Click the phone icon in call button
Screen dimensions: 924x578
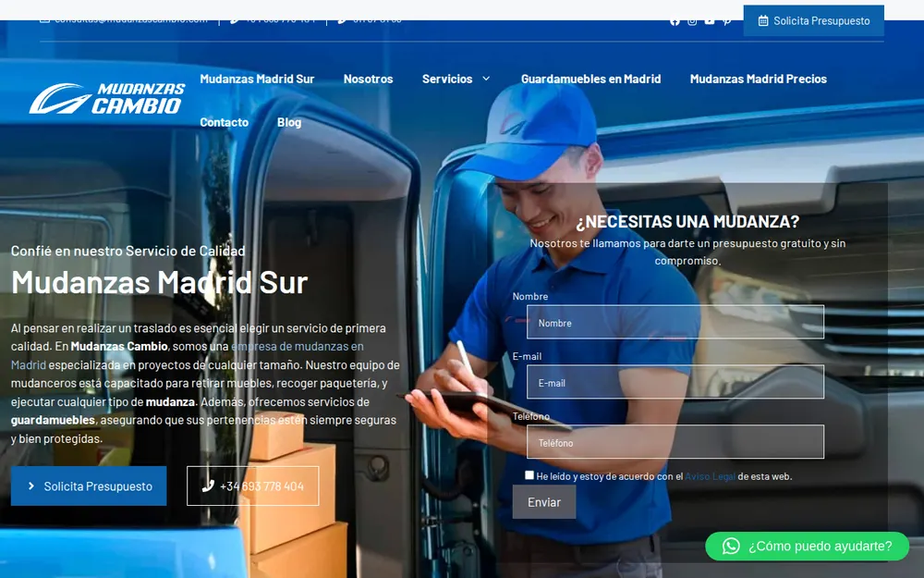(207, 486)
